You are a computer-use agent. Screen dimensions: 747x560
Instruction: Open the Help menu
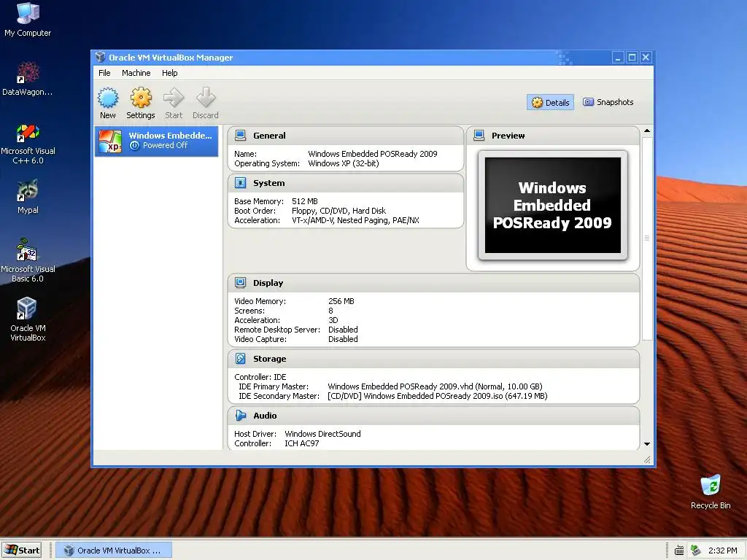[x=169, y=73]
